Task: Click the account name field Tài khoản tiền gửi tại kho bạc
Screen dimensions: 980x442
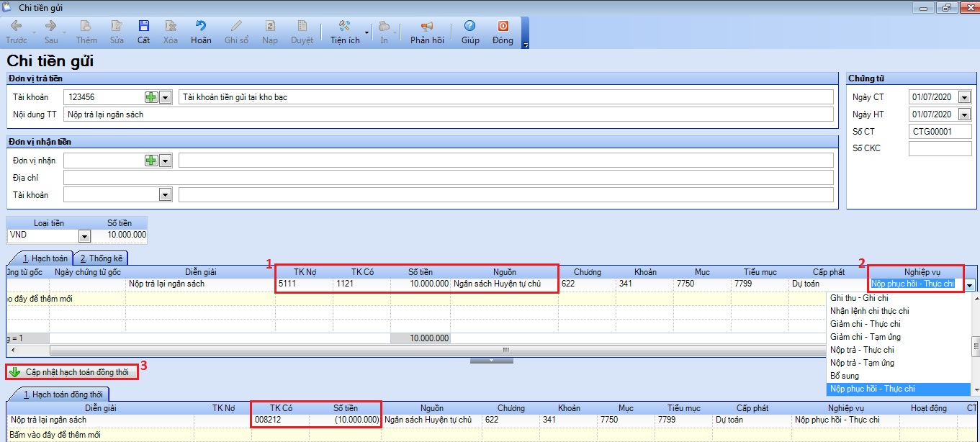Action: [506, 96]
